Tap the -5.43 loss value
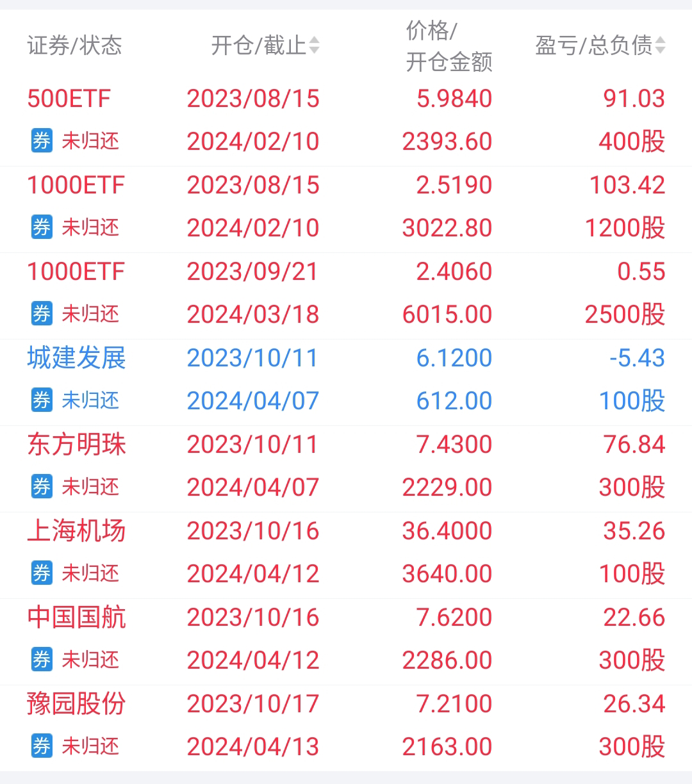The height and width of the screenshot is (784, 692). 637,358
